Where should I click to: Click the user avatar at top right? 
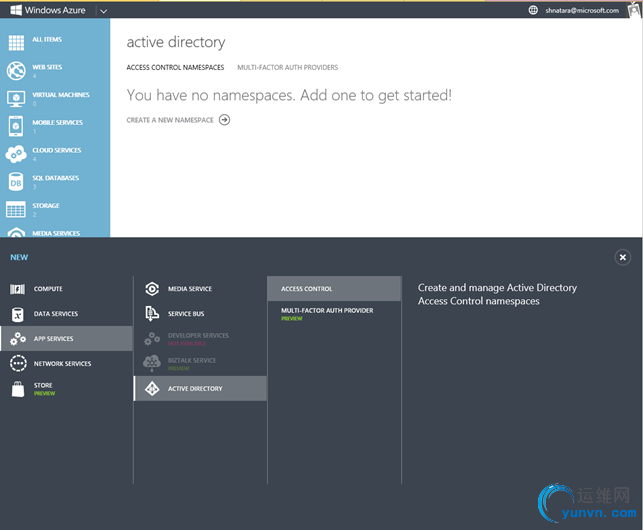pyautogui.click(x=634, y=10)
